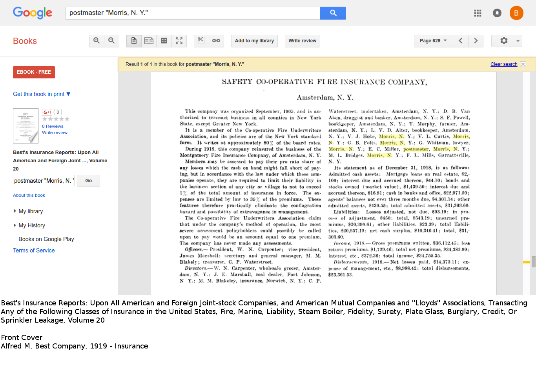Open Books on Google Play
The height and width of the screenshot is (392, 536).
coord(46,239)
